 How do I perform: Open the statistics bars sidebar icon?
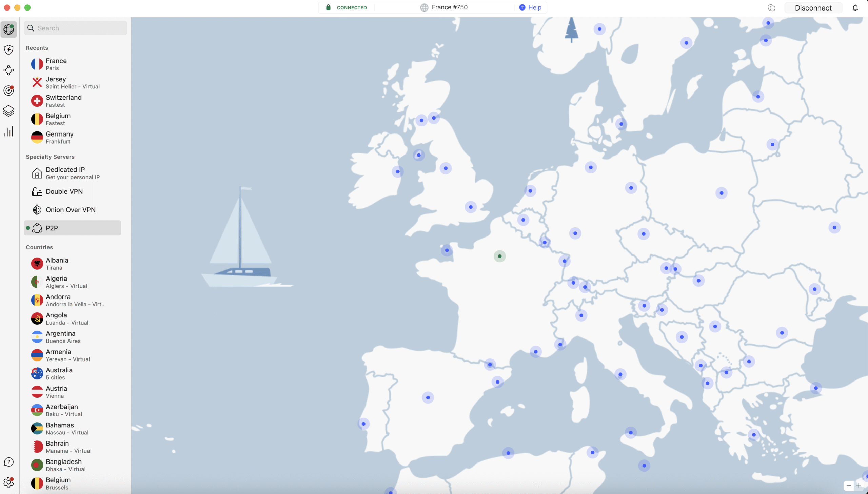coord(9,131)
